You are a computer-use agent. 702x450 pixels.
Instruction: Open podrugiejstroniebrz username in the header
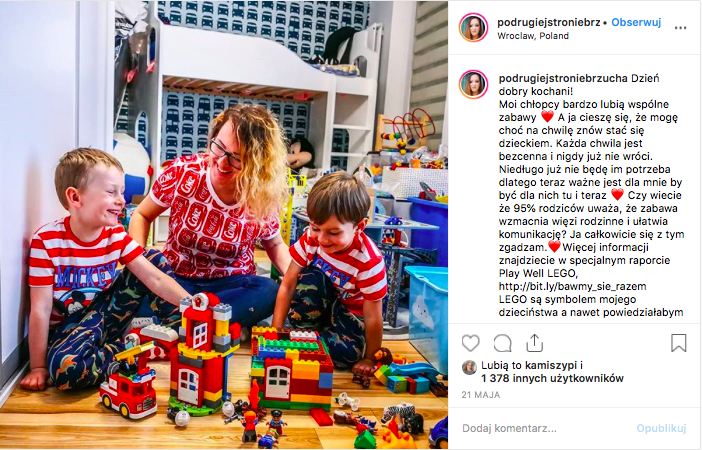549,22
